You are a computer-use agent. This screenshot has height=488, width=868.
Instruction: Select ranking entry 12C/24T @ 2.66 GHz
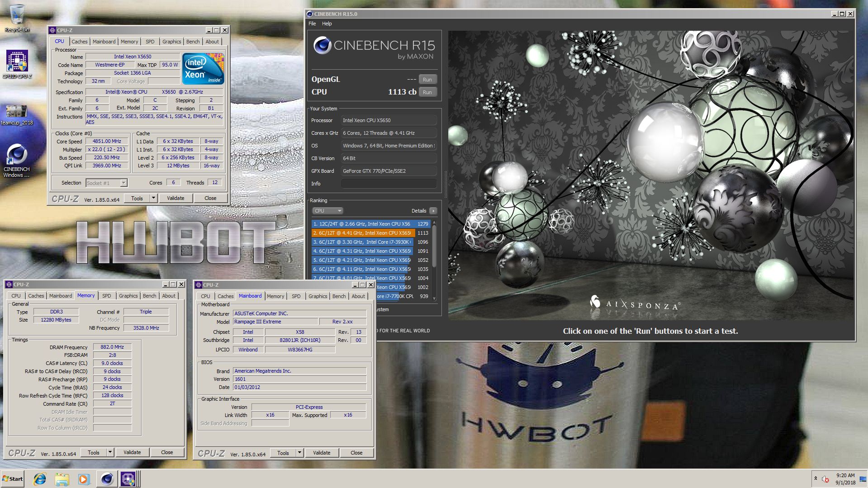pyautogui.click(x=371, y=224)
